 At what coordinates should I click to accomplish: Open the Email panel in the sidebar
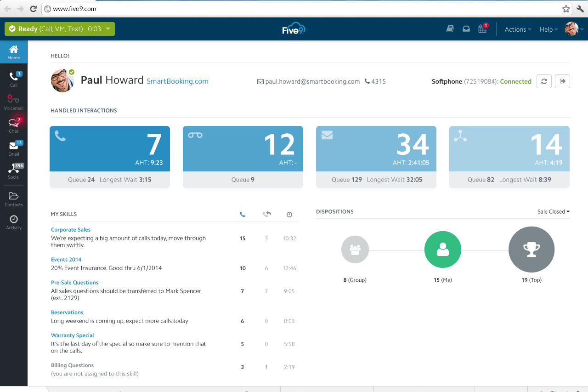click(x=13, y=148)
